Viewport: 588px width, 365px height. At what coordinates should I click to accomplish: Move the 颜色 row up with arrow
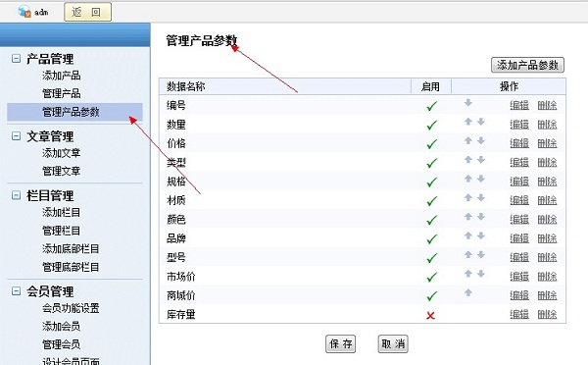pos(468,217)
